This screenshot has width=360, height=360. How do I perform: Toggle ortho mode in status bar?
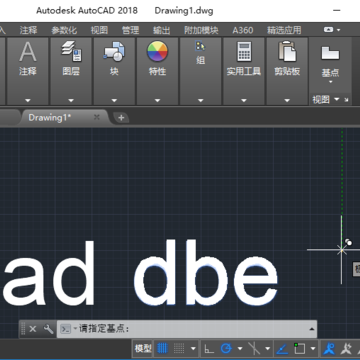[209, 349]
